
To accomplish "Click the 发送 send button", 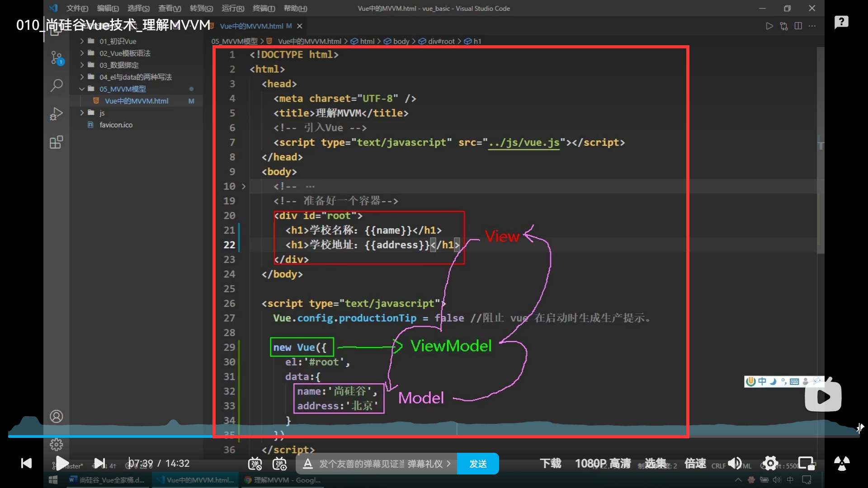I will [478, 464].
